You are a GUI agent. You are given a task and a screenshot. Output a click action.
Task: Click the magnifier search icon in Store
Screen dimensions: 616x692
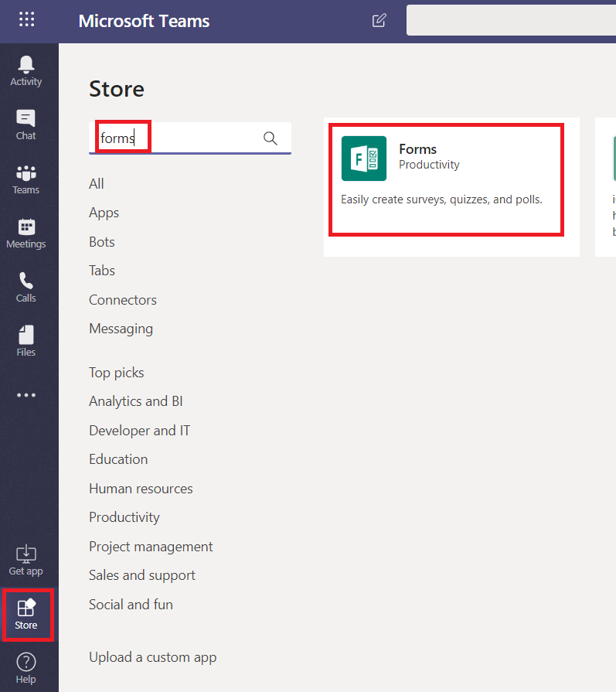pyautogui.click(x=270, y=138)
